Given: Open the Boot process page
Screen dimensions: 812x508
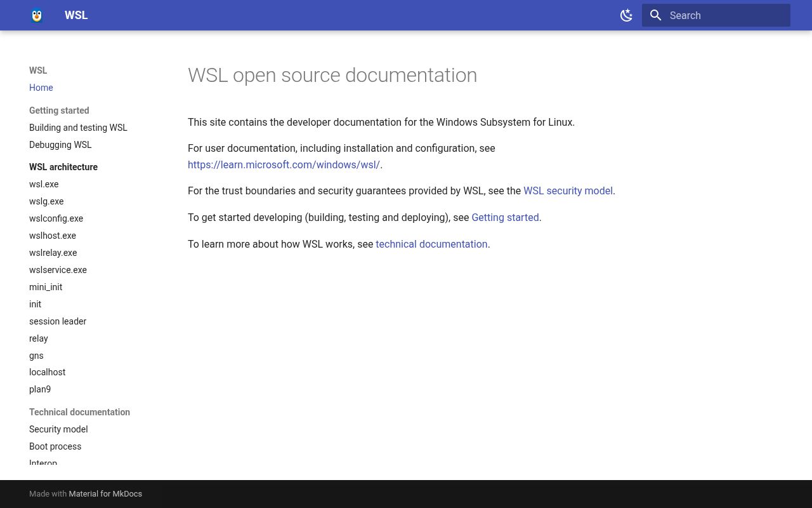Looking at the screenshot, I should coord(55,446).
